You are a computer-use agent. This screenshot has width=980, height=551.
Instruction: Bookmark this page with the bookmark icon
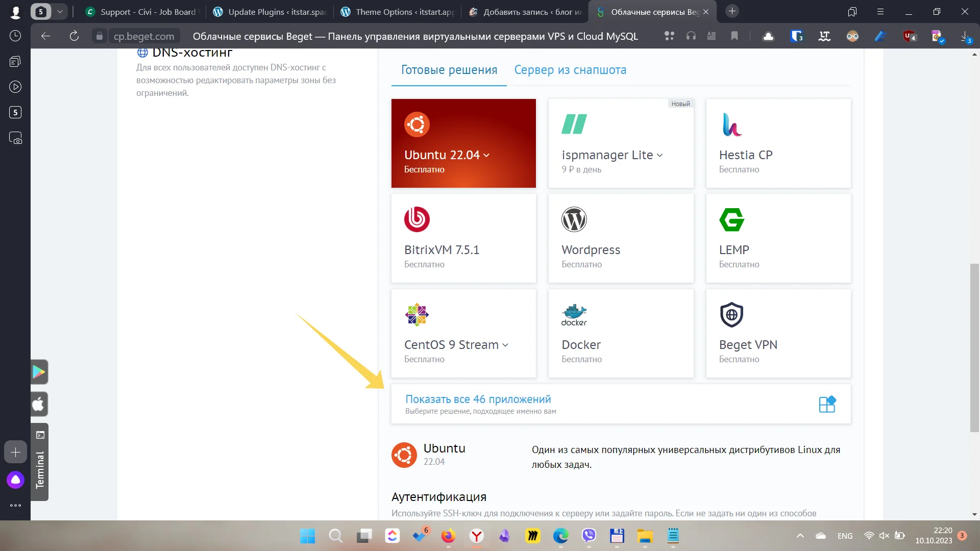tap(734, 36)
